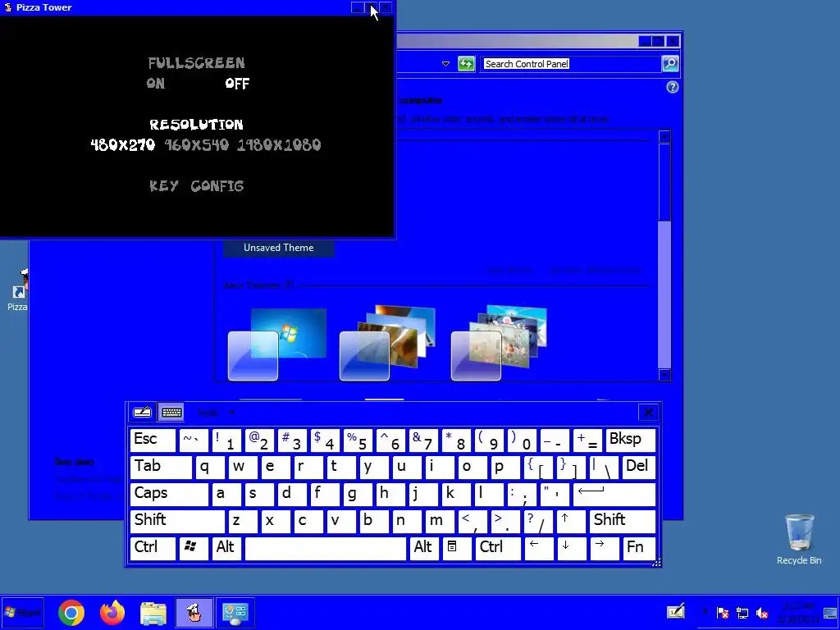This screenshot has width=840, height=630.
Task: Tap the up arrow key
Action: coord(571,521)
